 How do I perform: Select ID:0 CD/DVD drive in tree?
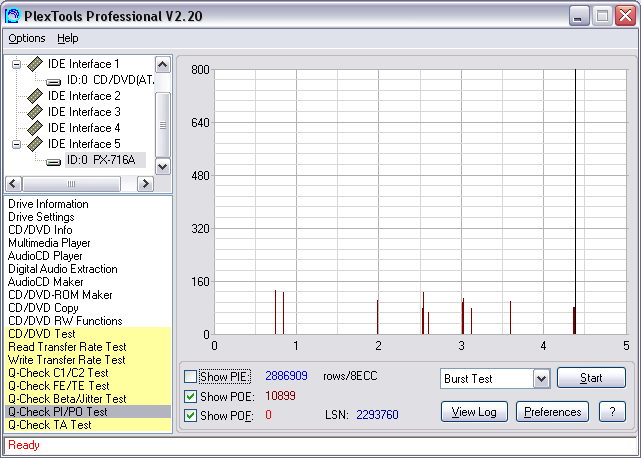tap(110, 80)
